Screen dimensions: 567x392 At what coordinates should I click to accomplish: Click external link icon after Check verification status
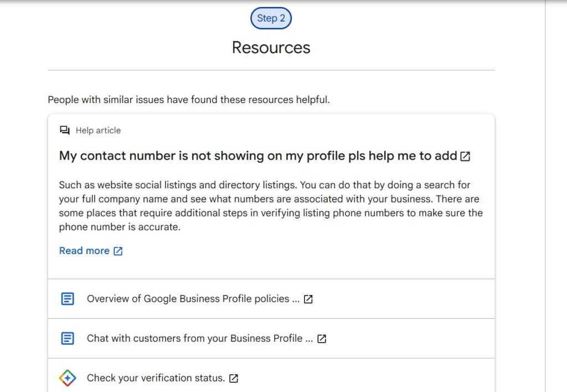[x=234, y=379]
